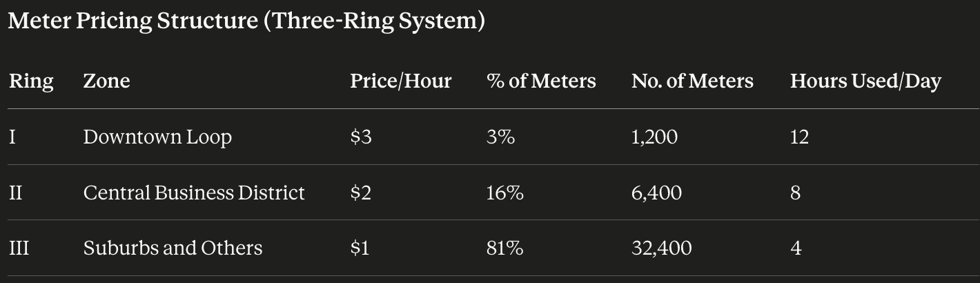Click the 6,400 meters count cell
The image size is (980, 283).
coord(656,192)
